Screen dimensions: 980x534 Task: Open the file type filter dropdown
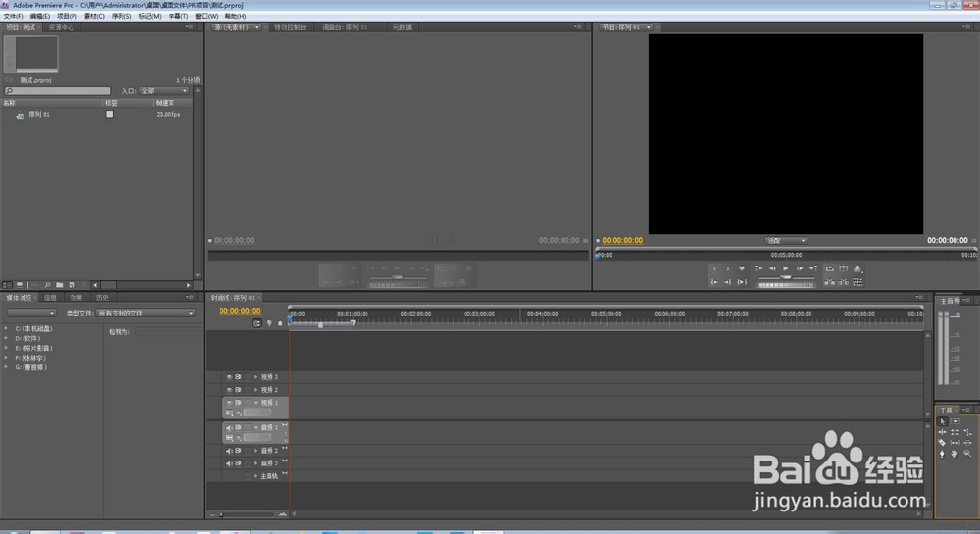coord(146,313)
